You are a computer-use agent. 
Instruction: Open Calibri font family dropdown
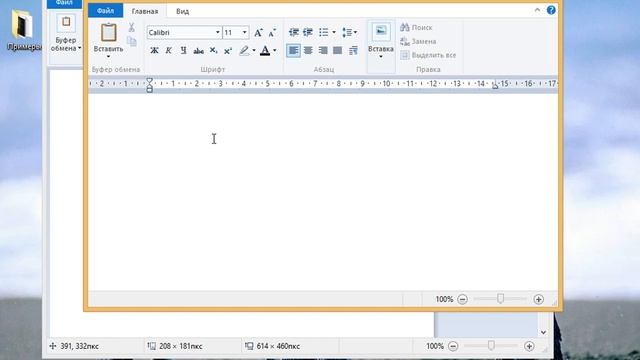218,32
